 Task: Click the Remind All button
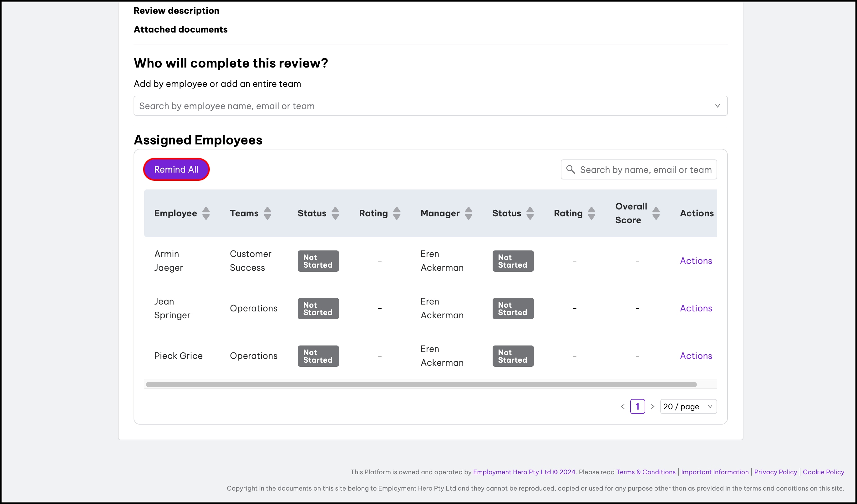[x=176, y=169]
